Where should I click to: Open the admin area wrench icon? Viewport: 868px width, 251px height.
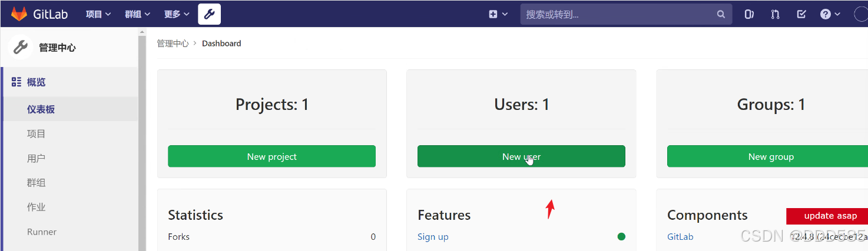pos(209,14)
